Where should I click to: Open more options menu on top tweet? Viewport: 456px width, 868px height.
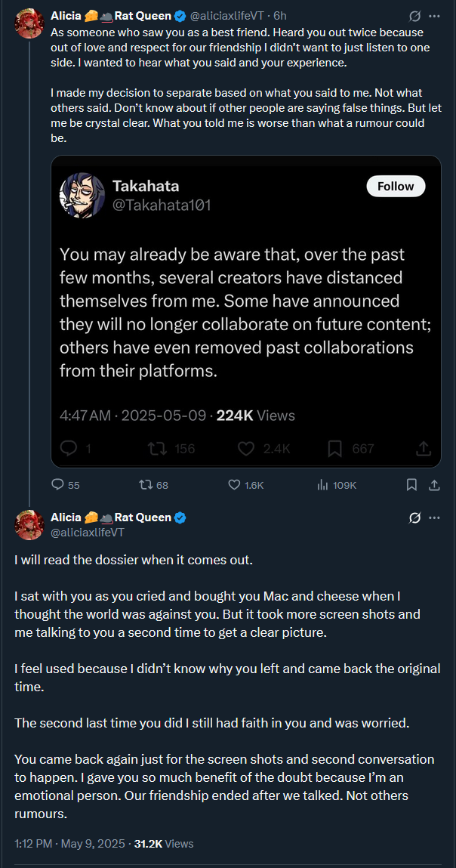[x=434, y=15]
